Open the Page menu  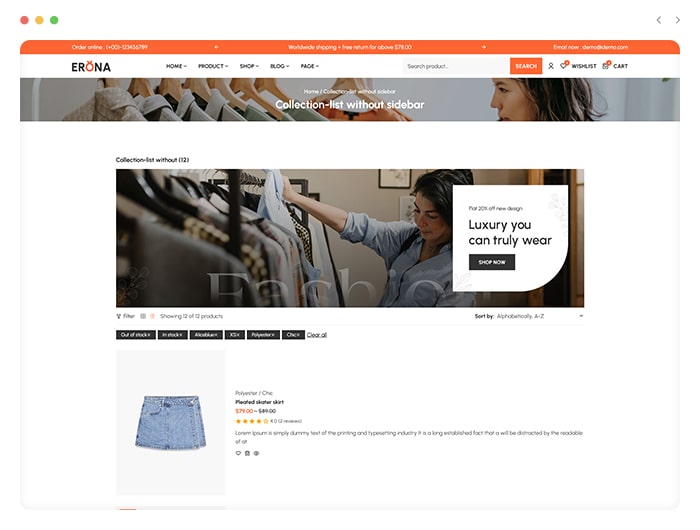coord(309,66)
